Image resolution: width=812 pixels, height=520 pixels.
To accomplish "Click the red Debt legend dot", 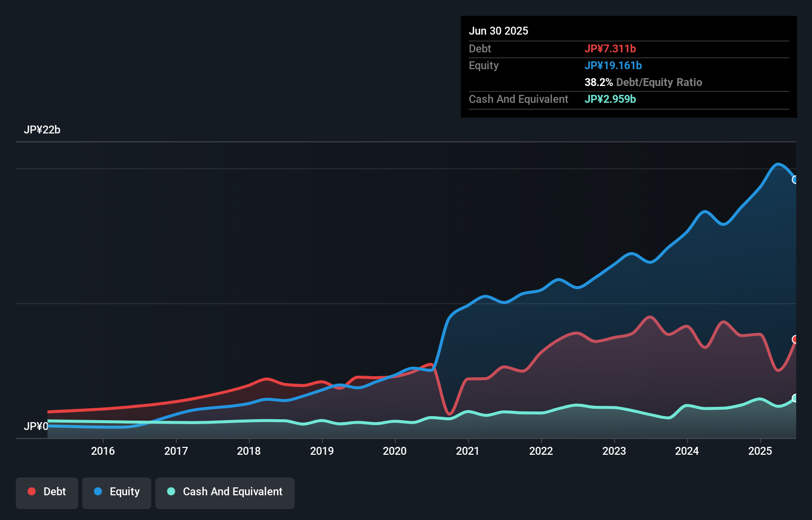I will [x=31, y=491].
